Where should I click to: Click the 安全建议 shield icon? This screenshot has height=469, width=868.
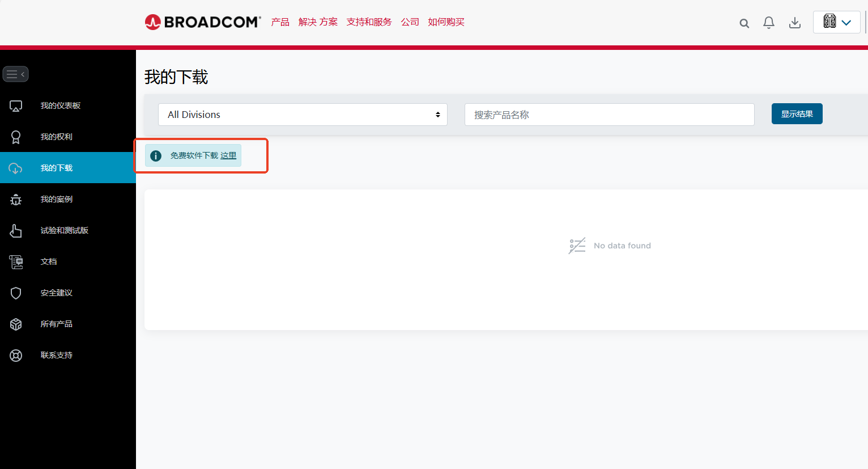(16, 293)
